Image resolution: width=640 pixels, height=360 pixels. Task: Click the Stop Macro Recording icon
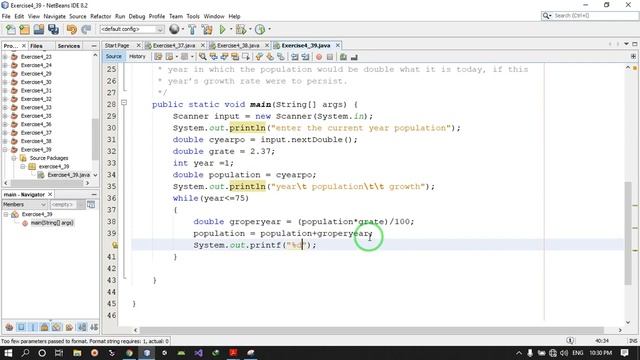[x=330, y=57]
